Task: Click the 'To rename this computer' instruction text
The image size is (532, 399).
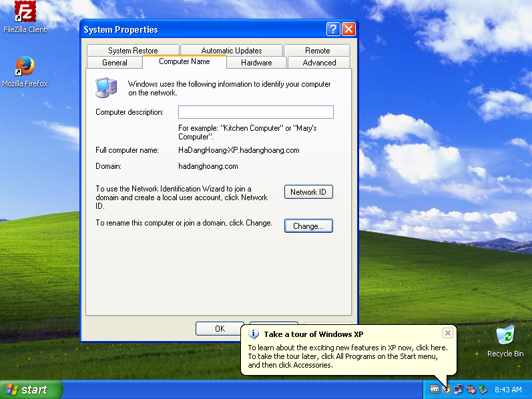Action: pyautogui.click(x=184, y=223)
